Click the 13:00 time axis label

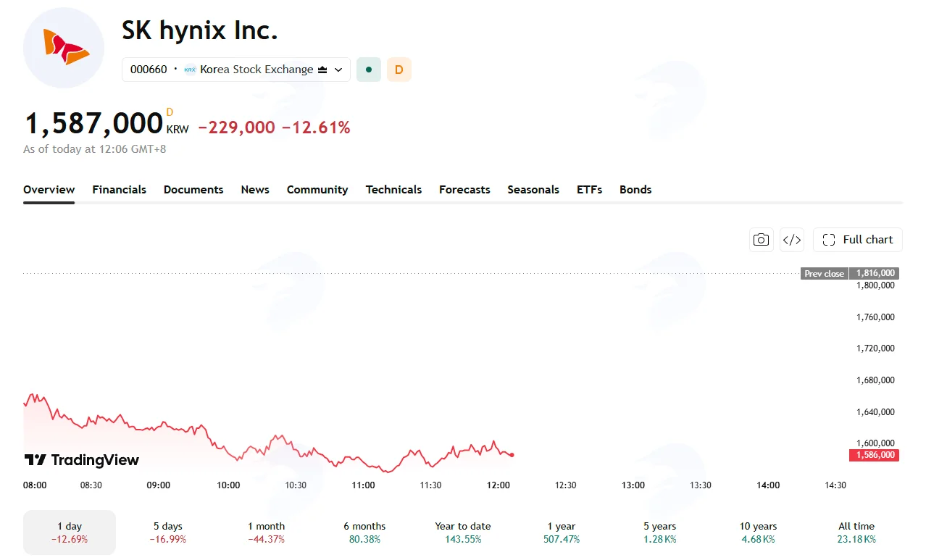633,485
